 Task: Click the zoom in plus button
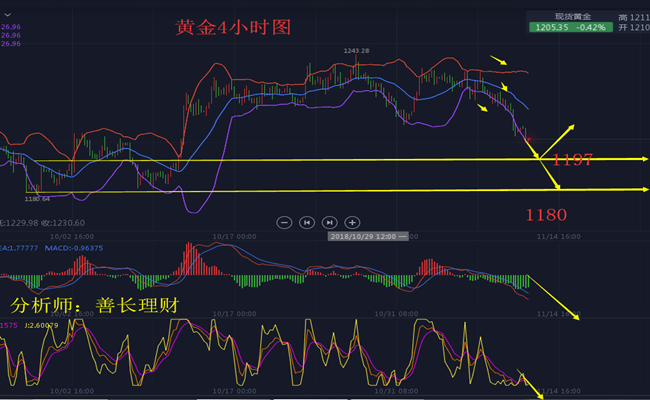pyautogui.click(x=352, y=222)
